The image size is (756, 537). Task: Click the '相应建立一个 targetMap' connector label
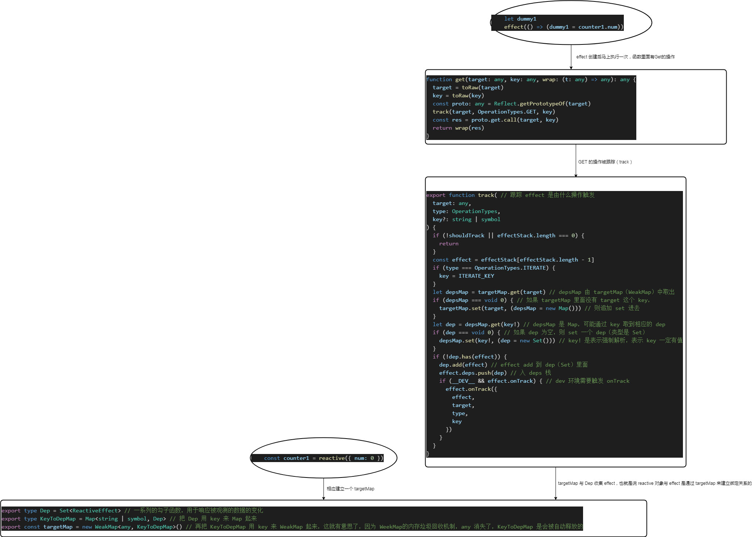point(350,489)
